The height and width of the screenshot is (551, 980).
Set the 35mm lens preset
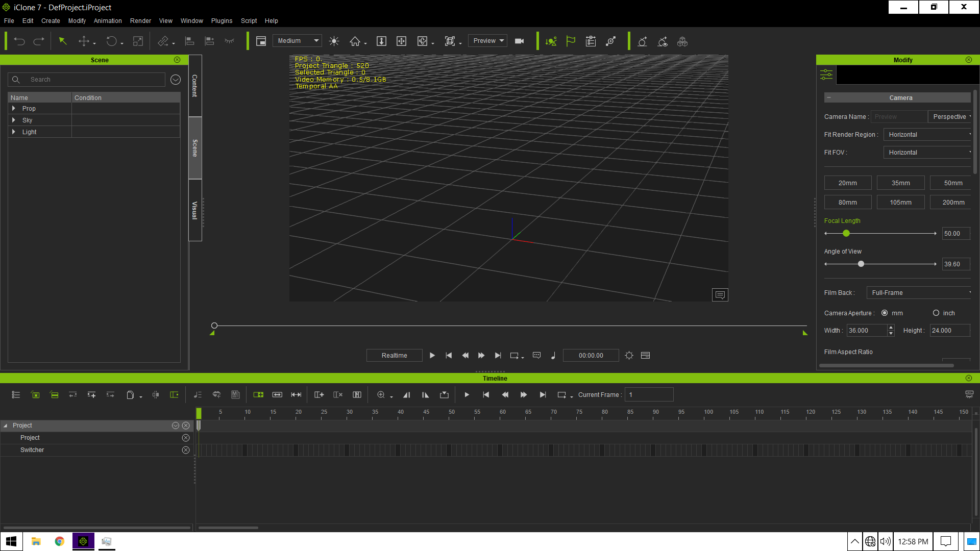[x=901, y=183]
